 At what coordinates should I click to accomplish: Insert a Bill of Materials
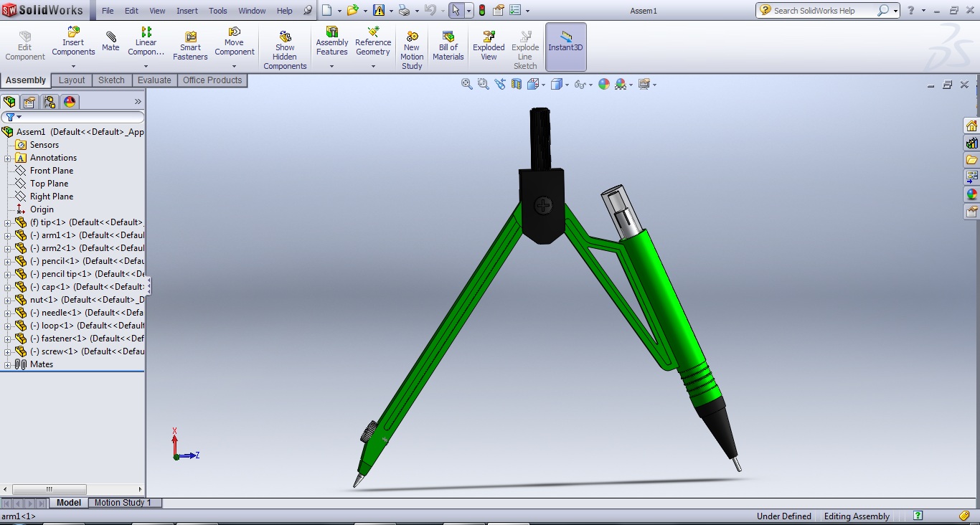coord(448,46)
